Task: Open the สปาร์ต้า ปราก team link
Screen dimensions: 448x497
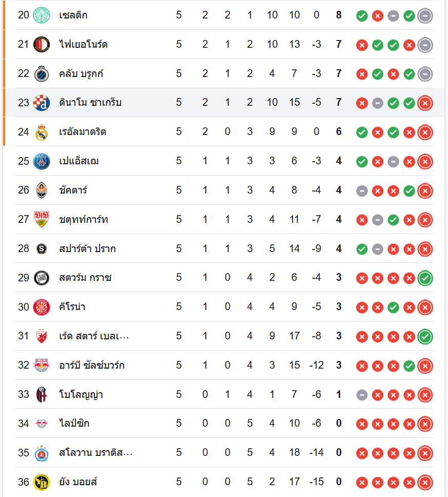Action: (x=87, y=249)
